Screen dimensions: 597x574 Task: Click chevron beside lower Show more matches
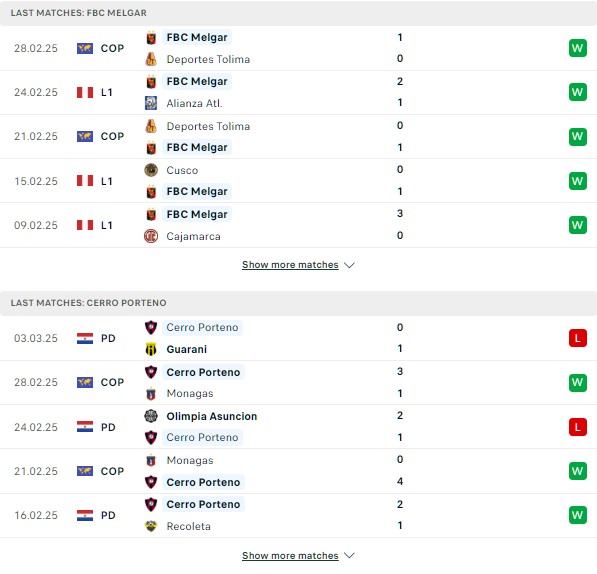click(x=349, y=556)
